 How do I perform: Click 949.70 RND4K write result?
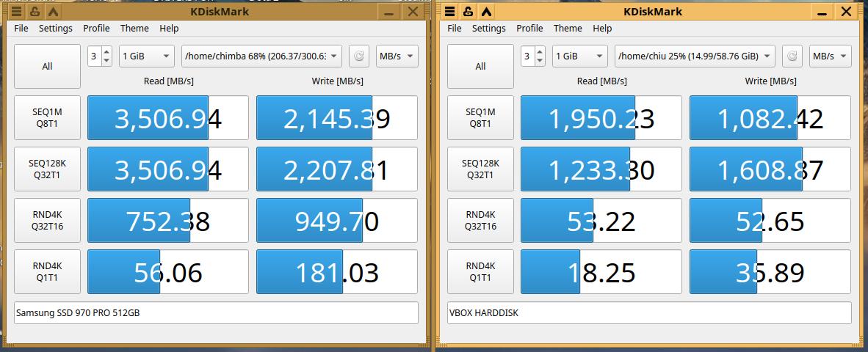click(x=337, y=221)
